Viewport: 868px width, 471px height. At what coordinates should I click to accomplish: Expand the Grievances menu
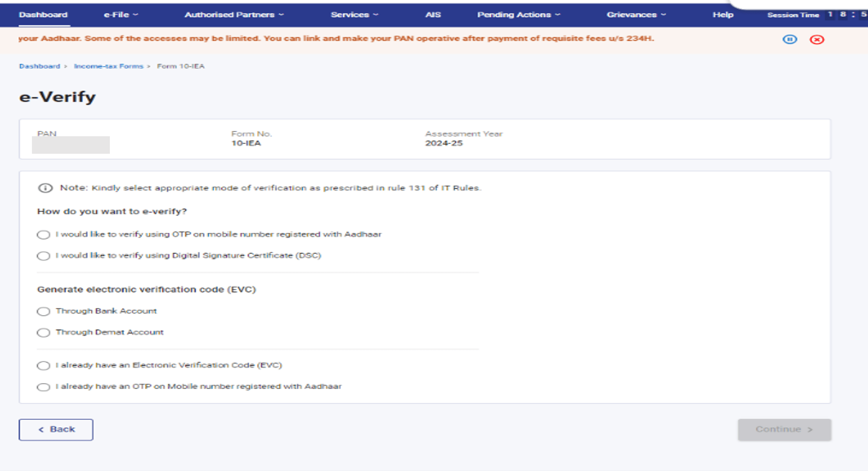tap(635, 15)
